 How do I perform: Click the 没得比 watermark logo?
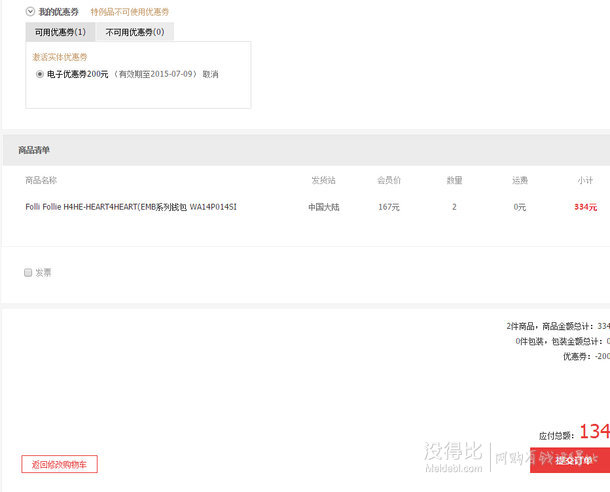point(453,454)
